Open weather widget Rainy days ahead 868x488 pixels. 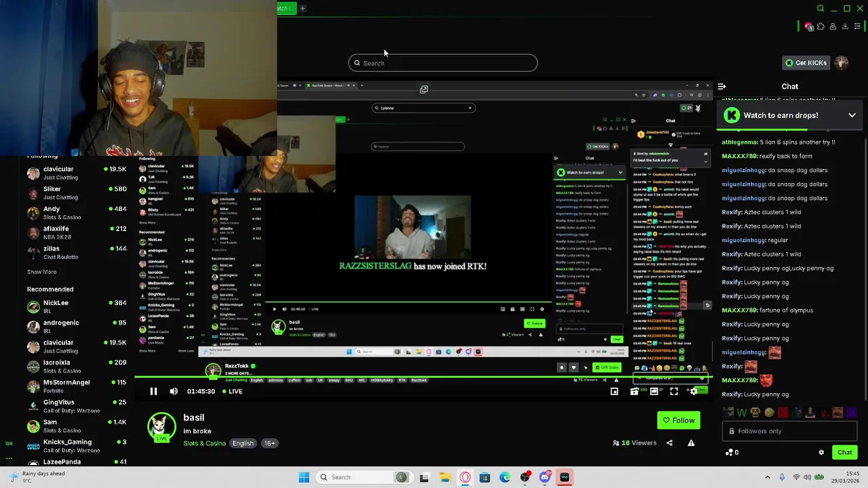coord(37,477)
